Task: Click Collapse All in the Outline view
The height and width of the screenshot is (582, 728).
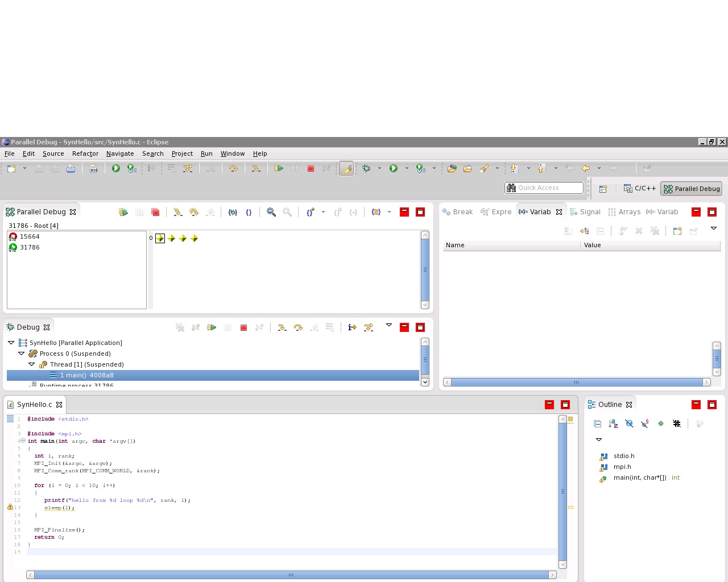Action: pyautogui.click(x=597, y=423)
